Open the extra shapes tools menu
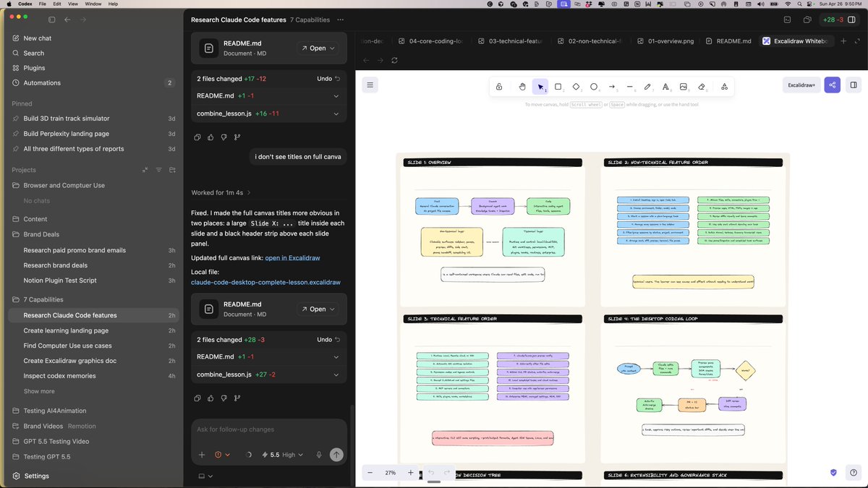This screenshot has width=868, height=488. click(x=724, y=87)
